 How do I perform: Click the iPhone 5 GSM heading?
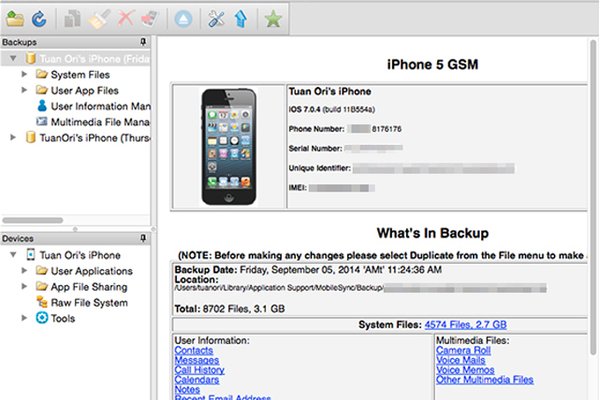[x=432, y=64]
